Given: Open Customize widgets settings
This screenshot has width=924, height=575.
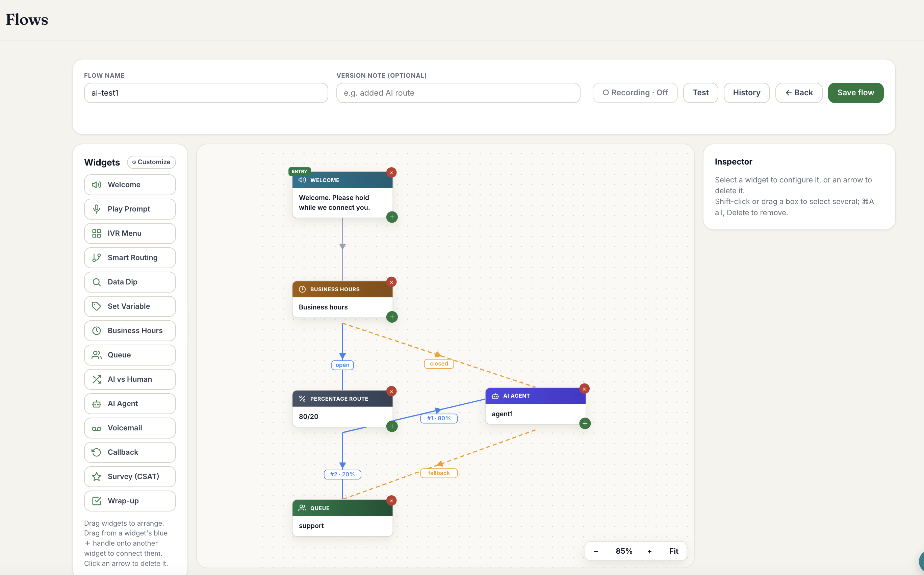Looking at the screenshot, I should (x=151, y=162).
